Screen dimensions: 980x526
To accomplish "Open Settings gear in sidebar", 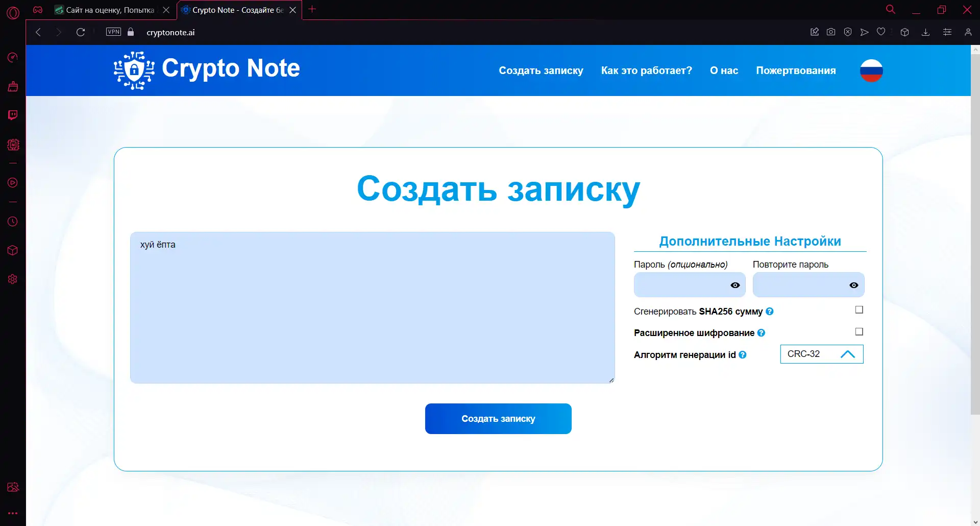I will 13,279.
